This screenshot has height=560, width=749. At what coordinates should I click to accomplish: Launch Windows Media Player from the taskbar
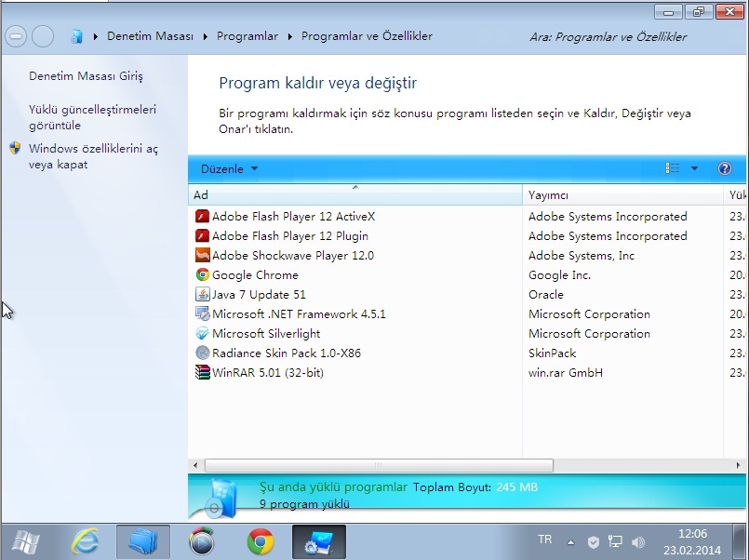(201, 541)
